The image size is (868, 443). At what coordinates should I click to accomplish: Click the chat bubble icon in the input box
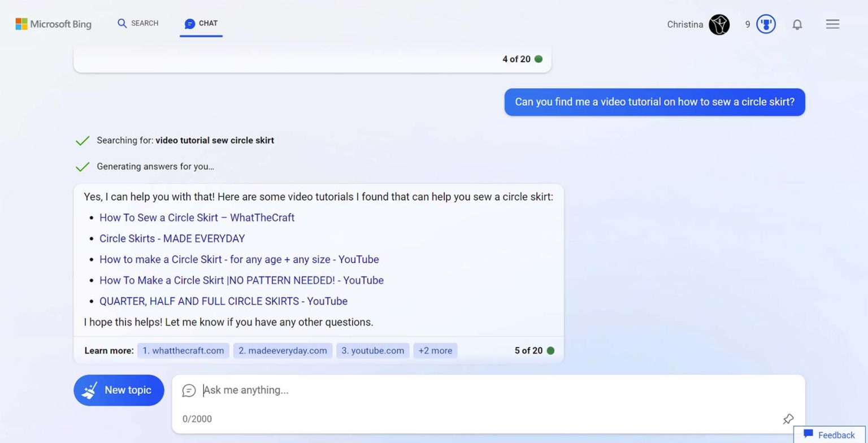click(x=188, y=390)
